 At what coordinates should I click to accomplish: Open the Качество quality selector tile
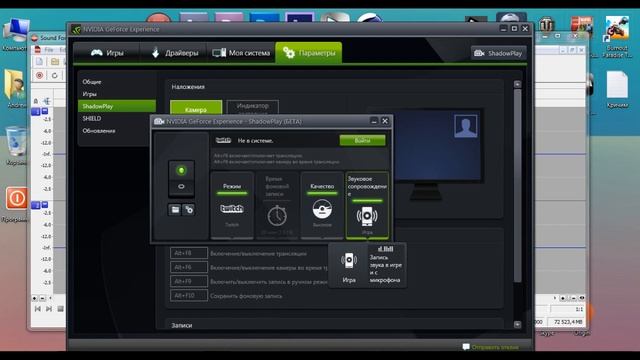[x=322, y=205]
